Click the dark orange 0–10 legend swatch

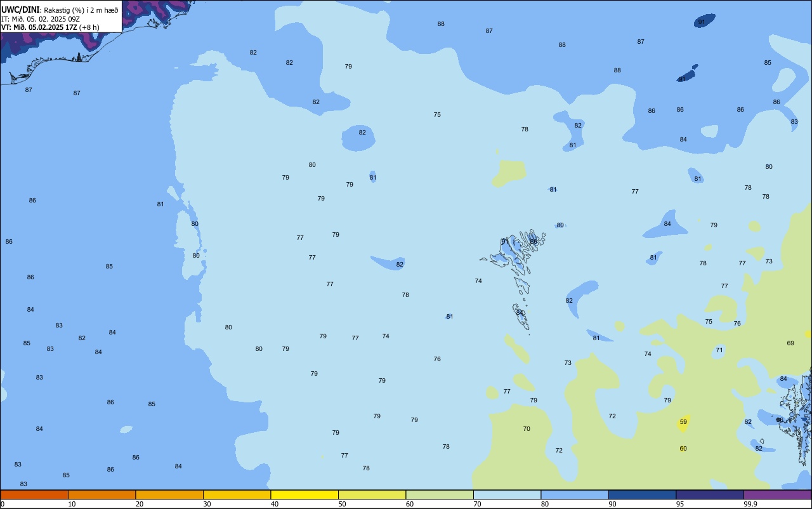(x=34, y=494)
